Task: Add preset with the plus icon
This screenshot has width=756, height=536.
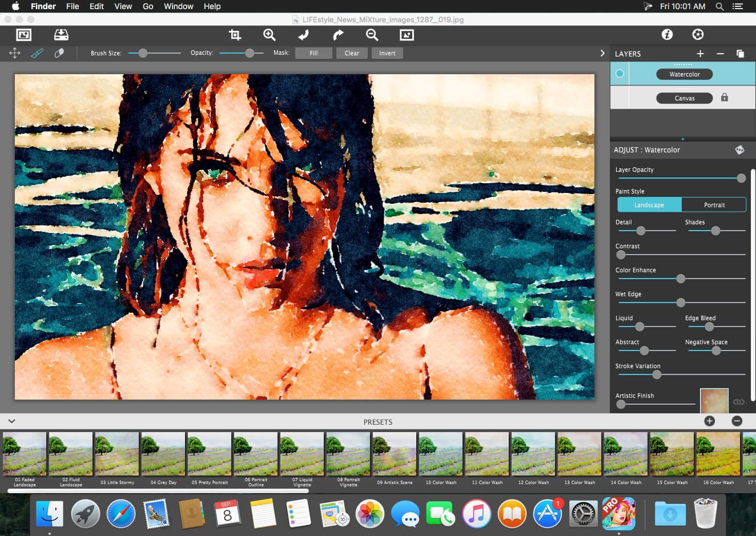Action: (710, 421)
